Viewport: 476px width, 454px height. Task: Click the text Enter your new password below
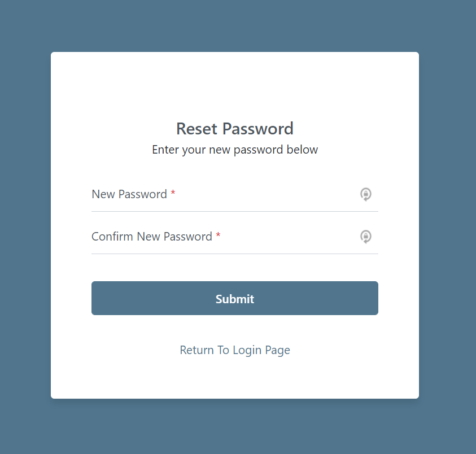pyautogui.click(x=235, y=150)
